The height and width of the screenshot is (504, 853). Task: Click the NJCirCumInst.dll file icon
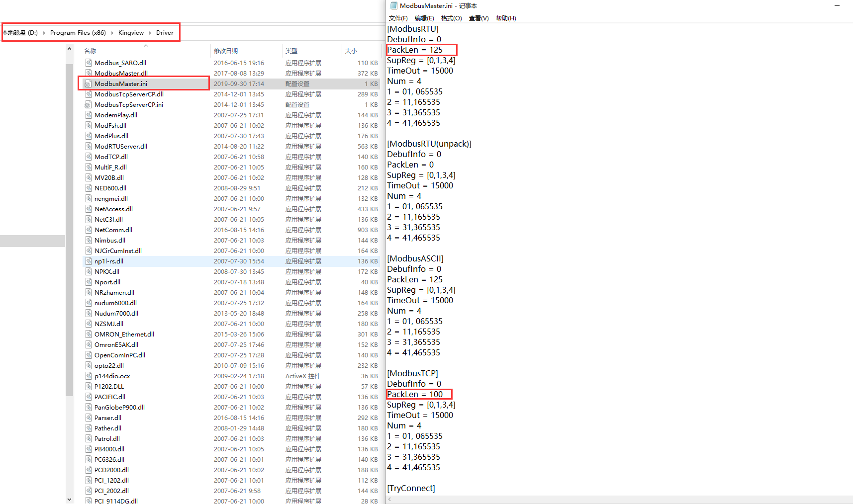[x=88, y=251]
